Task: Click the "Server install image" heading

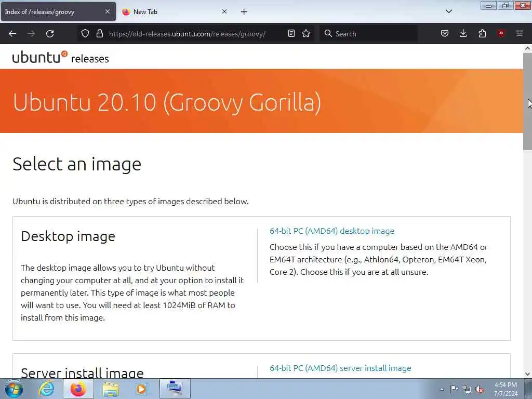Action: pyautogui.click(x=82, y=373)
